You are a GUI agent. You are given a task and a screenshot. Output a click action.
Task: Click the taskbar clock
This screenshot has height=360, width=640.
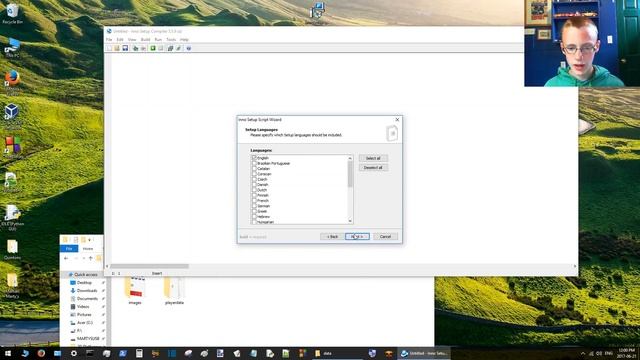pos(626,353)
